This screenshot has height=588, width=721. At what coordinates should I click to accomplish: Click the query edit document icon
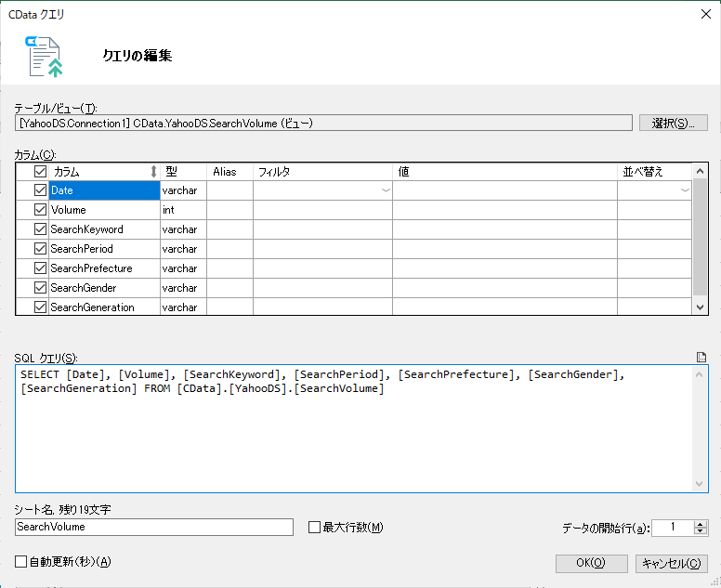pos(45,57)
